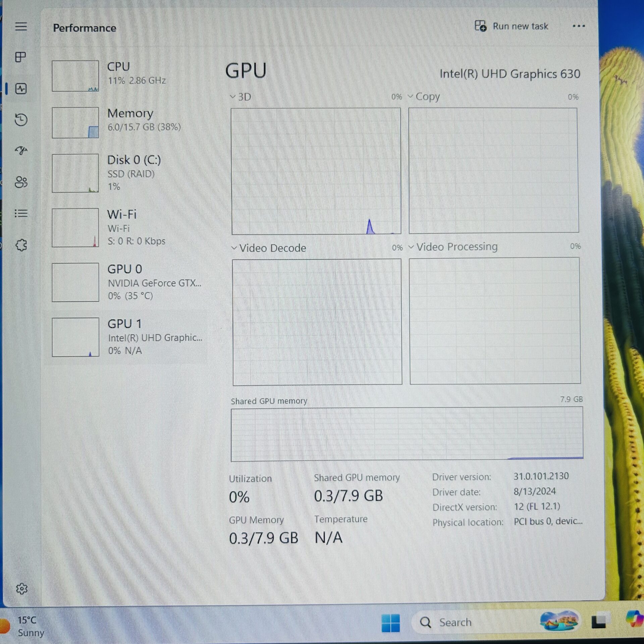Viewport: 644px width, 644px height.
Task: Click the Run new task icon
Action: pos(480,26)
